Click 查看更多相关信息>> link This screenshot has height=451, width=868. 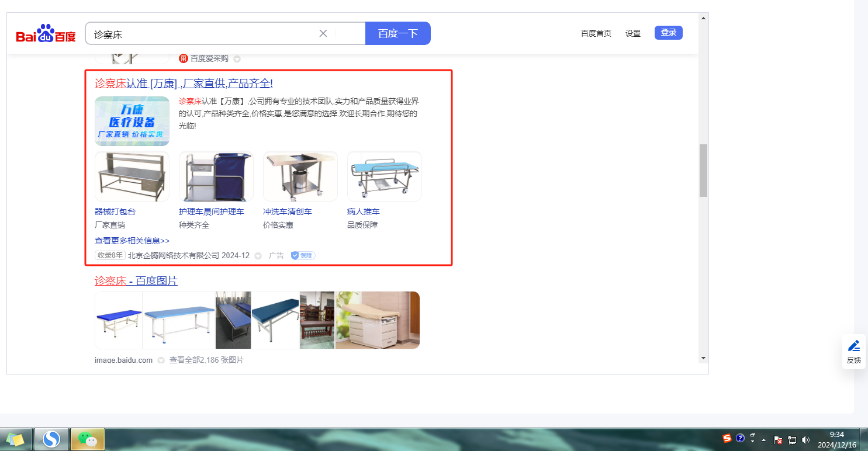[132, 240]
